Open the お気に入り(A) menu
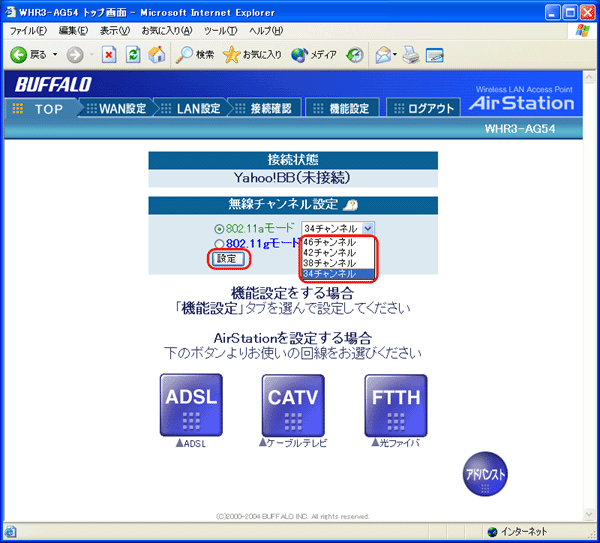 point(167,31)
